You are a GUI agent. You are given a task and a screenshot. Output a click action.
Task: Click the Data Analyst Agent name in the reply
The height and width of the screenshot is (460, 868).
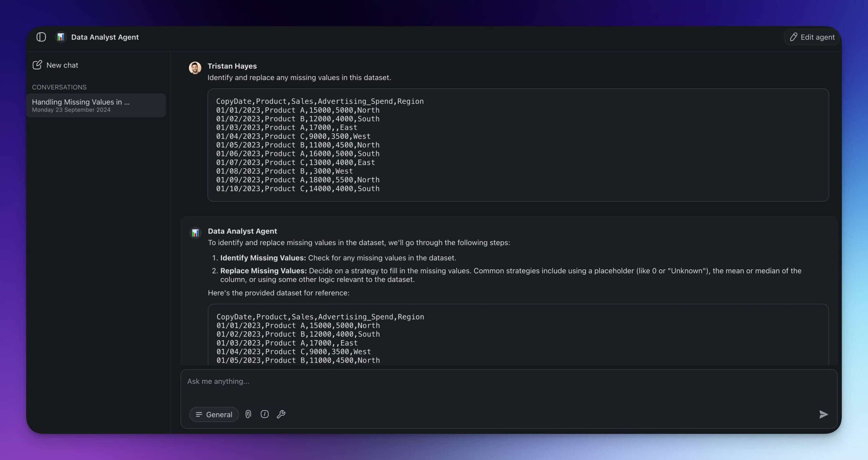pos(242,231)
